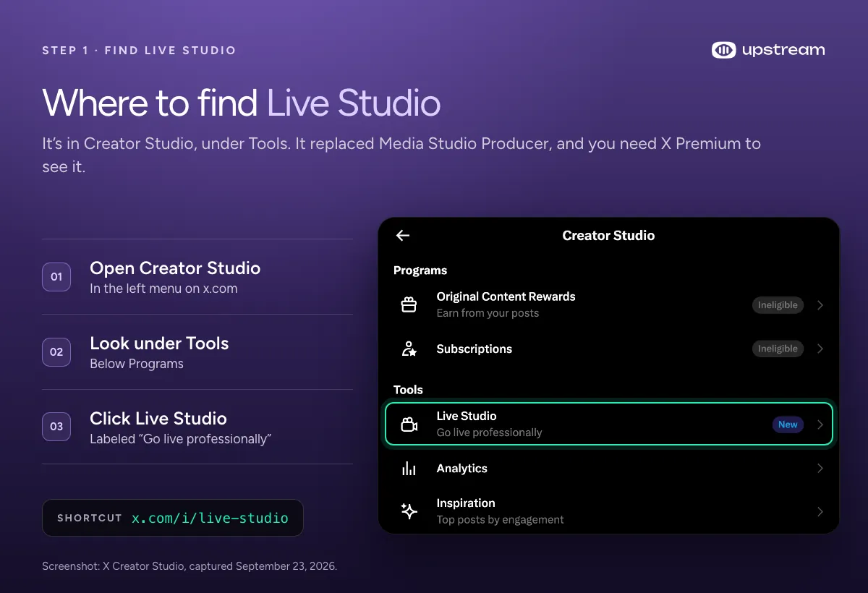The image size is (868, 593).
Task: Select the Original Content Rewards item label
Action: [506, 296]
